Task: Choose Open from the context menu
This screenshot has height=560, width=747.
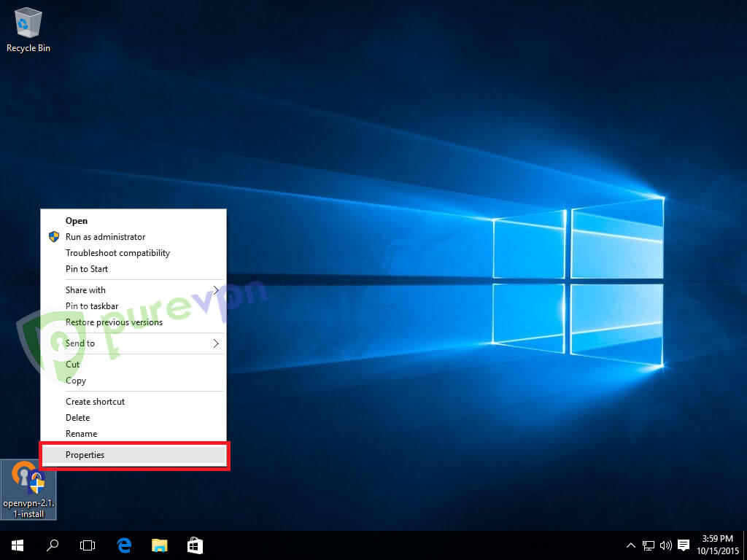Action: [133, 221]
